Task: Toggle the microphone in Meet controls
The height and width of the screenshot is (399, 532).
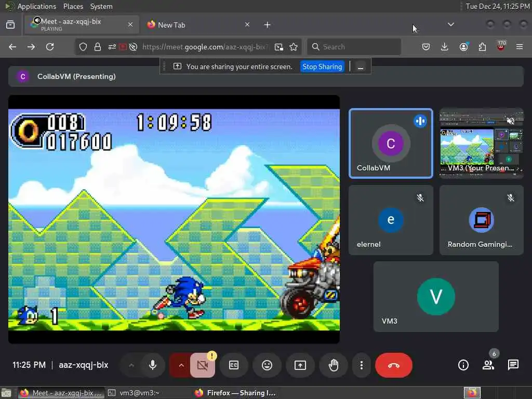Action: (153, 365)
